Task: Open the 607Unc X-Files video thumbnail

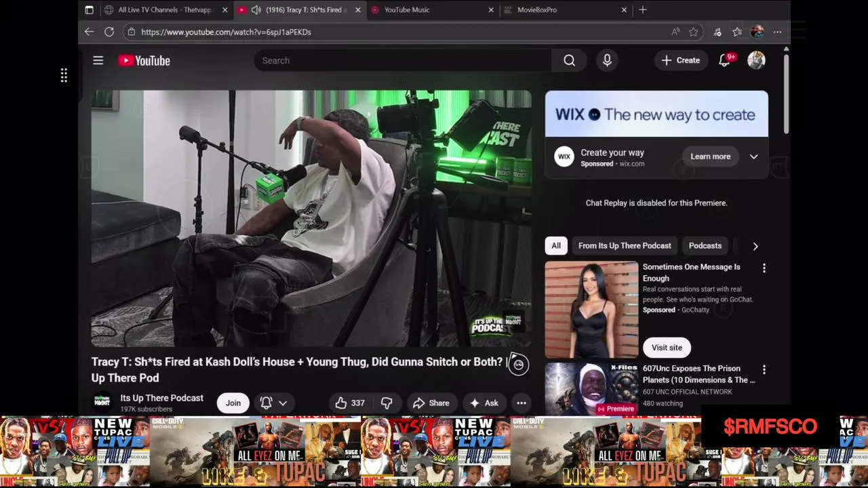Action: 591,389
